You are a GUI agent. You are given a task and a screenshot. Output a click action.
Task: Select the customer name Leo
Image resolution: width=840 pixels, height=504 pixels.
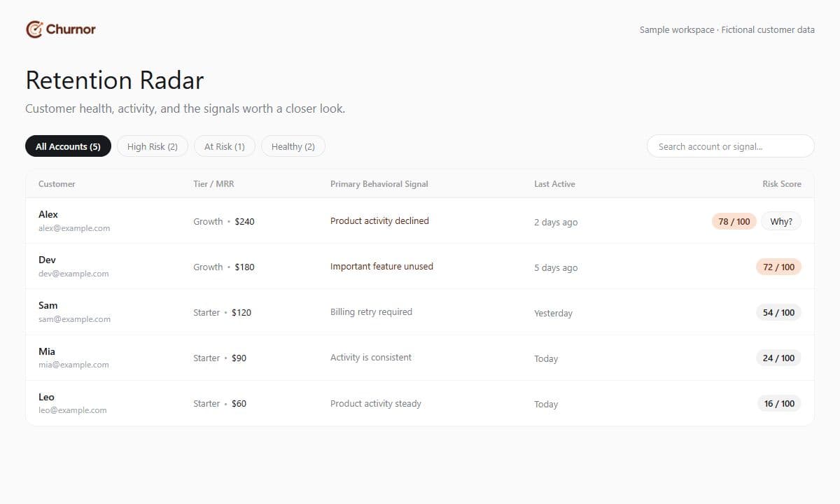click(46, 397)
